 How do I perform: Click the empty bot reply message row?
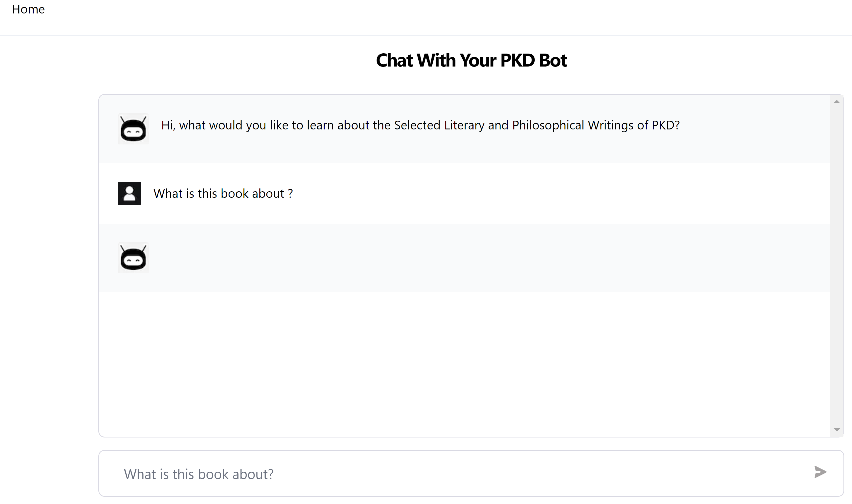pos(469,258)
